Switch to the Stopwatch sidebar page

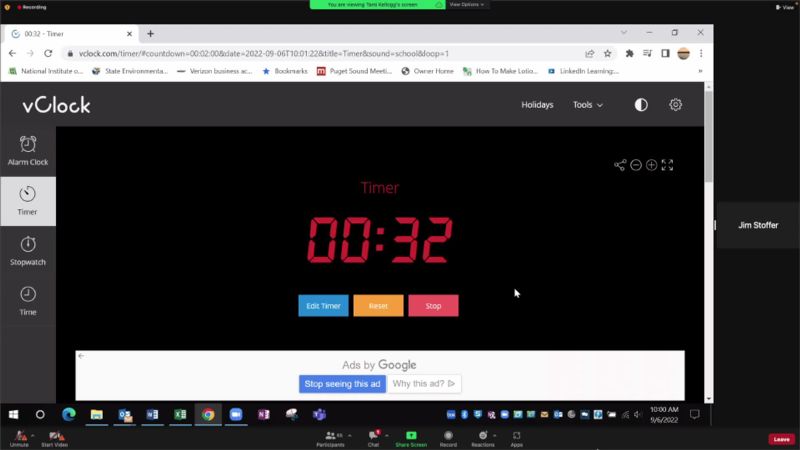[x=28, y=250]
